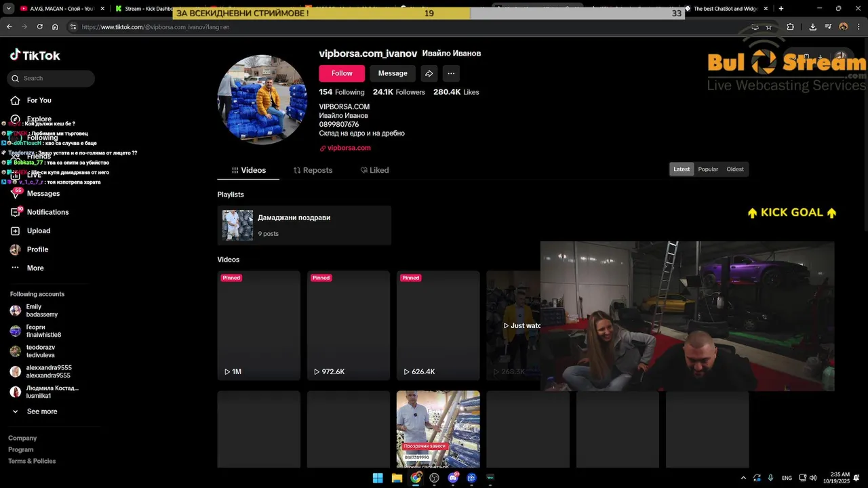Switch to The best ChatBot and Widget tab

726,9
